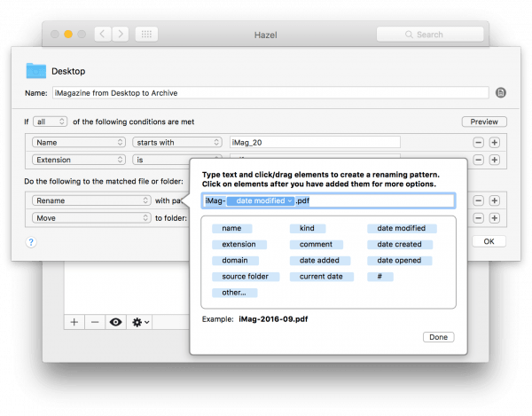
Task: Click the Search field in Hazel window
Action: (430, 35)
